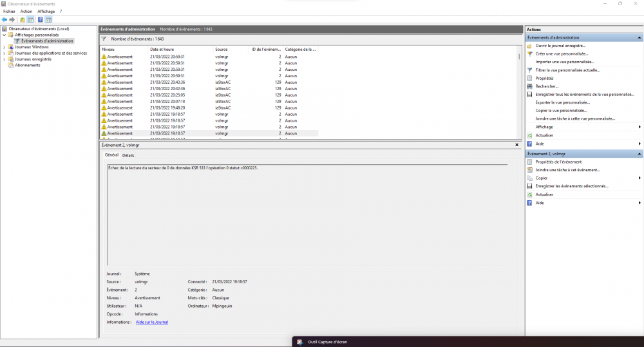Click the blue Help icon in the toolbar
644x347 pixels.
40,19
